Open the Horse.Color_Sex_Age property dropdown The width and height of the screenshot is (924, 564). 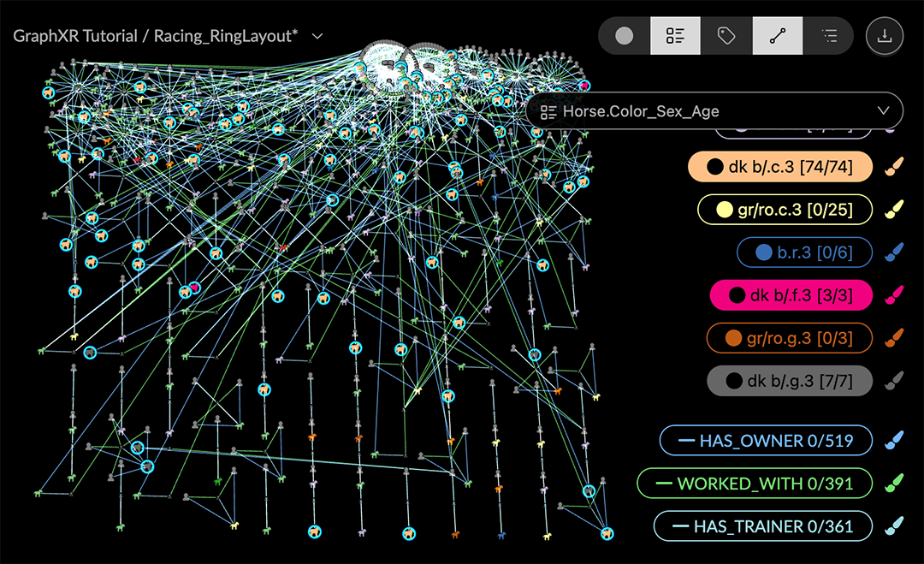(714, 111)
